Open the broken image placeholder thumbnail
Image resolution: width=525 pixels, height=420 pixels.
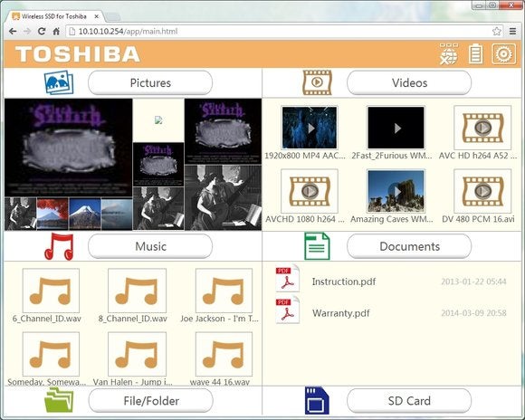[x=158, y=120]
